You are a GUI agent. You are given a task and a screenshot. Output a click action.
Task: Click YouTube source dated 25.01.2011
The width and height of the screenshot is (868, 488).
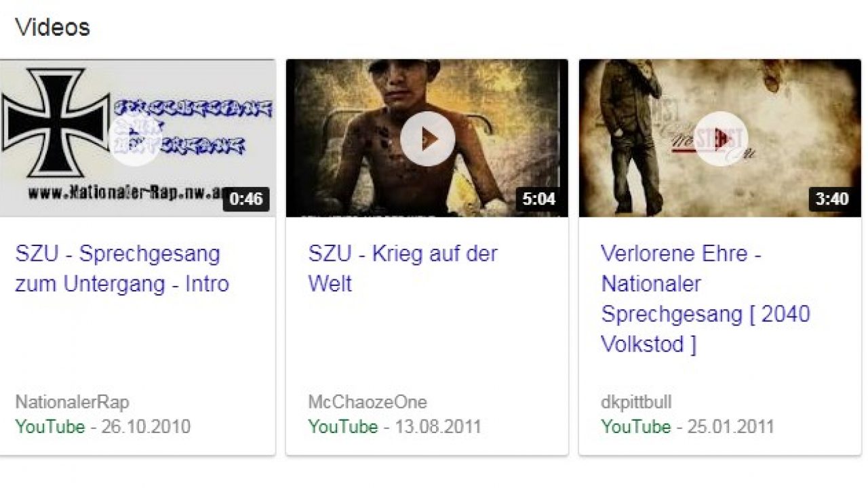[x=636, y=427]
